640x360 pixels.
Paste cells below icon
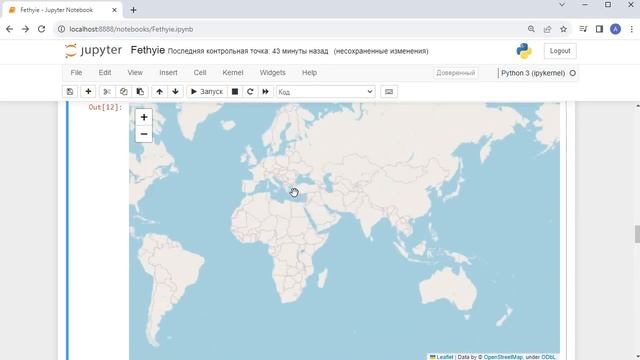pyautogui.click(x=140, y=92)
